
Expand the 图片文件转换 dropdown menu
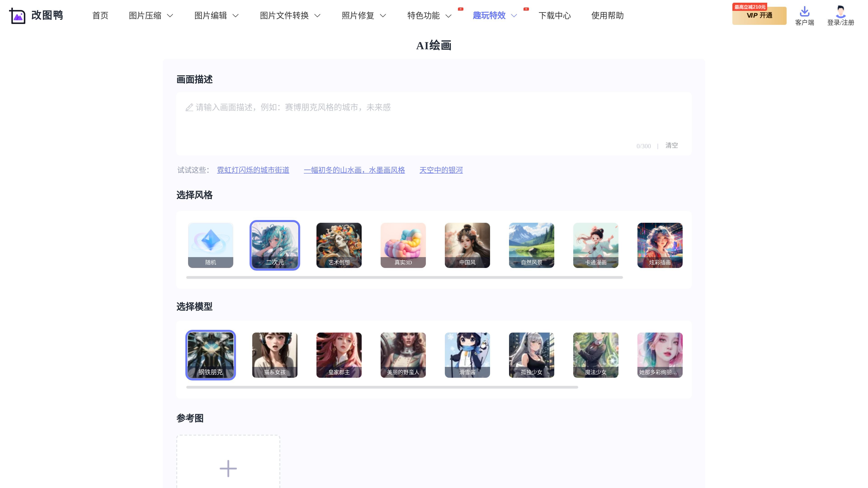click(x=290, y=16)
